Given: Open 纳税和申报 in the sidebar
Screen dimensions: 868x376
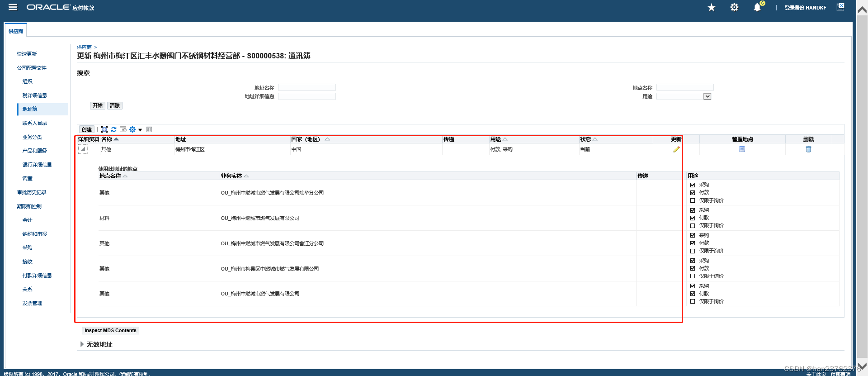Looking at the screenshot, I should 35,234.
